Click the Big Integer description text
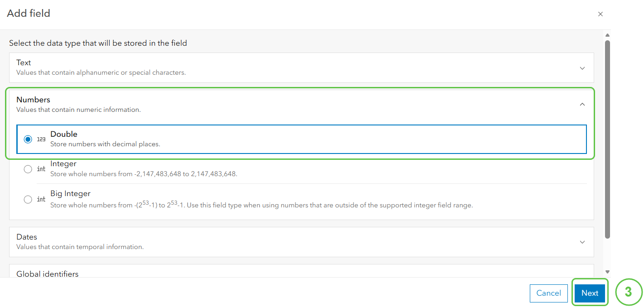This screenshot has width=644, height=307. (x=261, y=205)
